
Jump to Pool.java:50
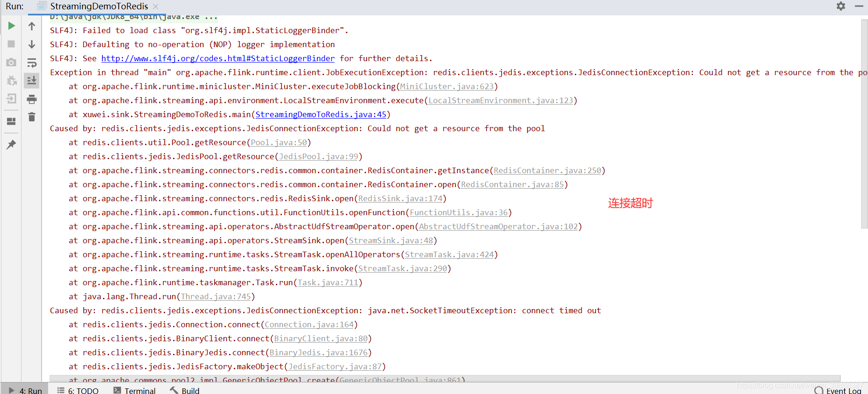(x=279, y=142)
